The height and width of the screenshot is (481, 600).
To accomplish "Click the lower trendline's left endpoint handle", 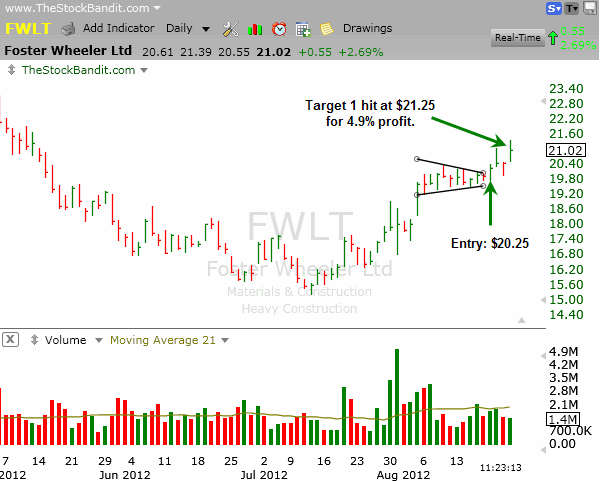I will [417, 195].
